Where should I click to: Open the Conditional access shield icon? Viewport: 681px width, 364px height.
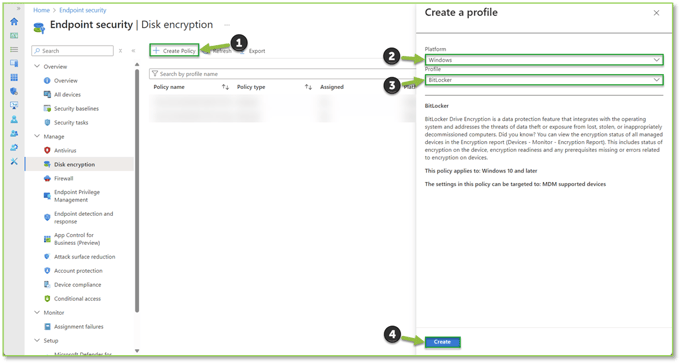pyautogui.click(x=47, y=298)
